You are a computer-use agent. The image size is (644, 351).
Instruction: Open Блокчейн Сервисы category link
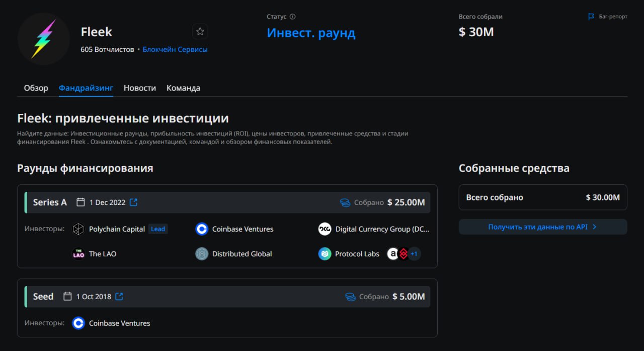coord(175,49)
